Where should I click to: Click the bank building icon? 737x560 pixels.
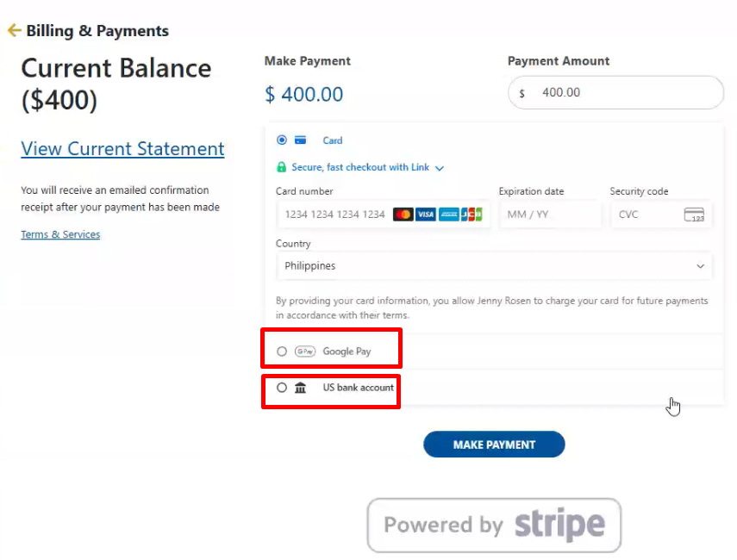(301, 388)
